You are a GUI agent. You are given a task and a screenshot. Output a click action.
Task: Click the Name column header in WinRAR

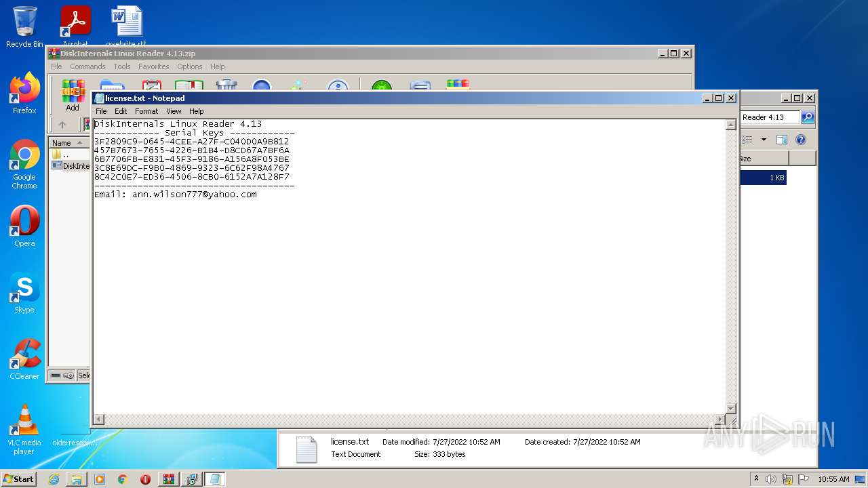(69, 143)
